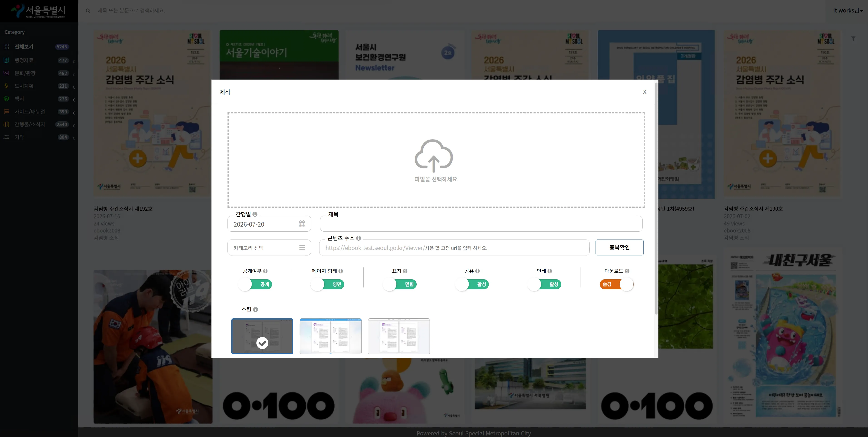The height and width of the screenshot is (437, 868).
Task: Click the 콘텐츠 주소 info icon
Action: coord(359,238)
